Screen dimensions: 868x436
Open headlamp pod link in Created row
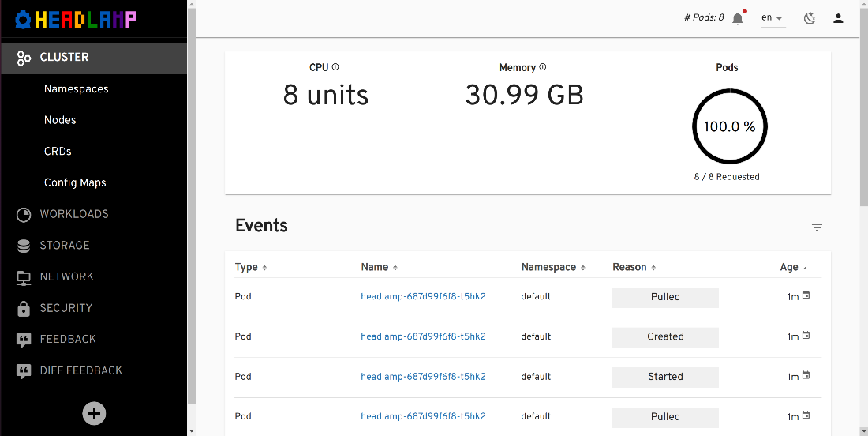pyautogui.click(x=423, y=336)
